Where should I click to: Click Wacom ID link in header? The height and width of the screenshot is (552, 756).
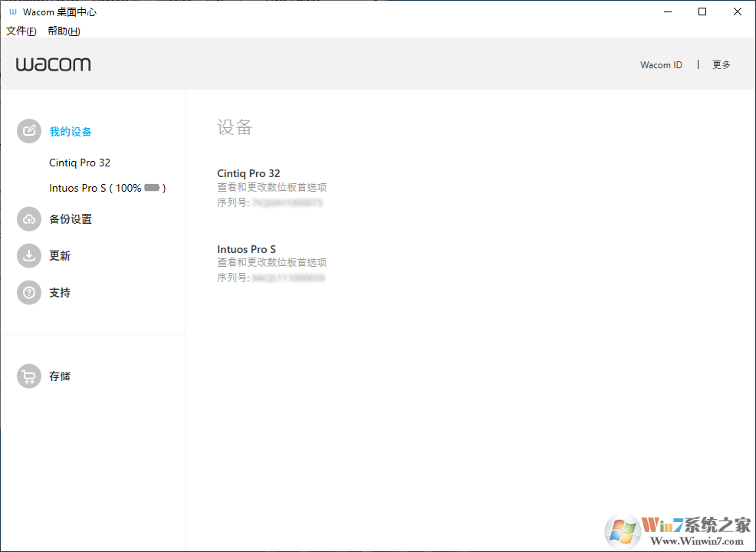(x=661, y=64)
